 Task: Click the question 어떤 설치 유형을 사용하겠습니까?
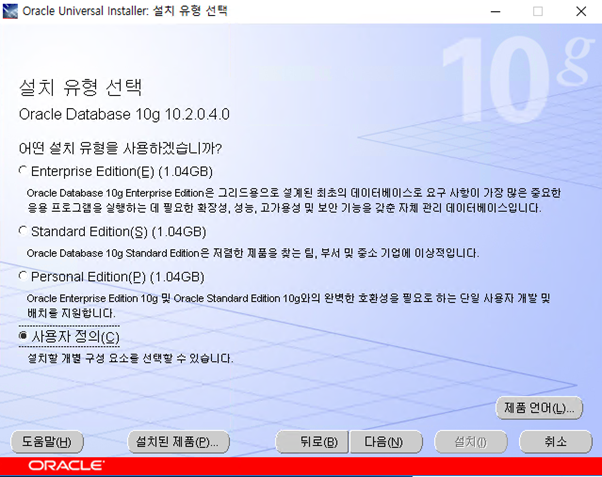[x=120, y=148]
